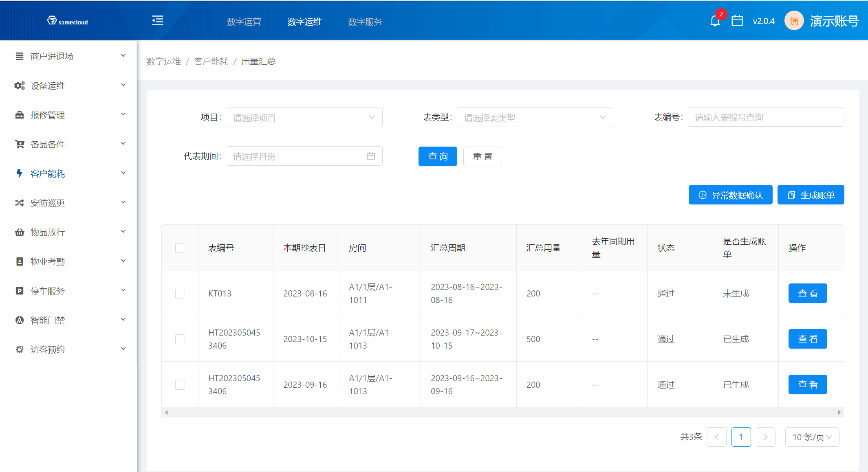This screenshot has width=868, height=472.
Task: Switch to the 数字运营 tab
Action: (x=244, y=22)
